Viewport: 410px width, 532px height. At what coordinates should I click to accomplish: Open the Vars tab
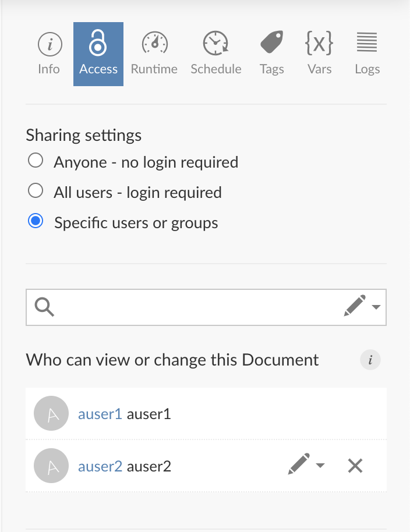319,54
